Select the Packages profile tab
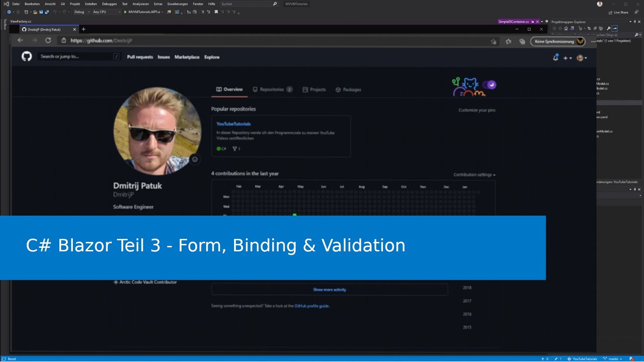This screenshot has width=644, height=362. pyautogui.click(x=348, y=89)
